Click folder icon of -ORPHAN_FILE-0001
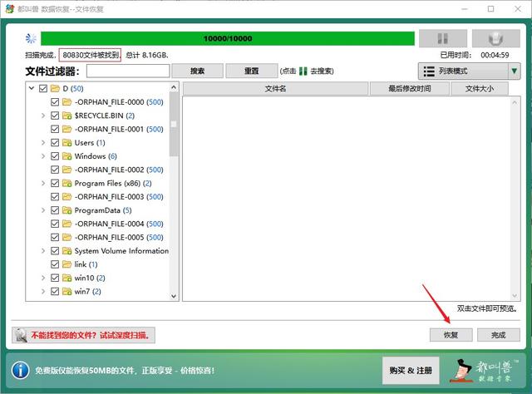Viewport: 532px width, 394px height. click(x=66, y=129)
